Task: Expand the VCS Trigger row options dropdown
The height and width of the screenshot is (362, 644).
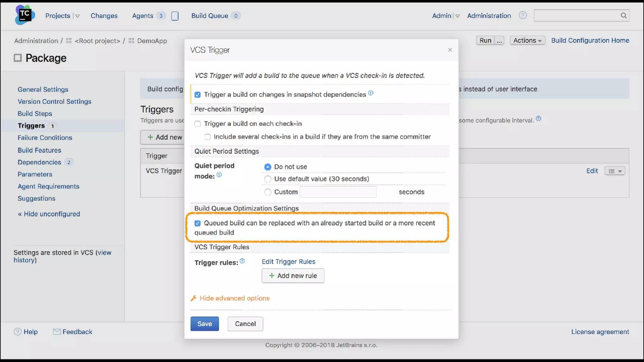Action: point(615,171)
